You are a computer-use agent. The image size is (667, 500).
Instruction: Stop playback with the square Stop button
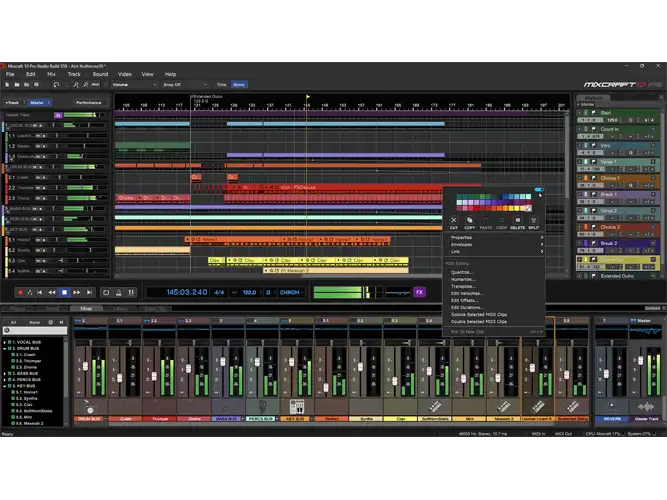[x=64, y=292]
